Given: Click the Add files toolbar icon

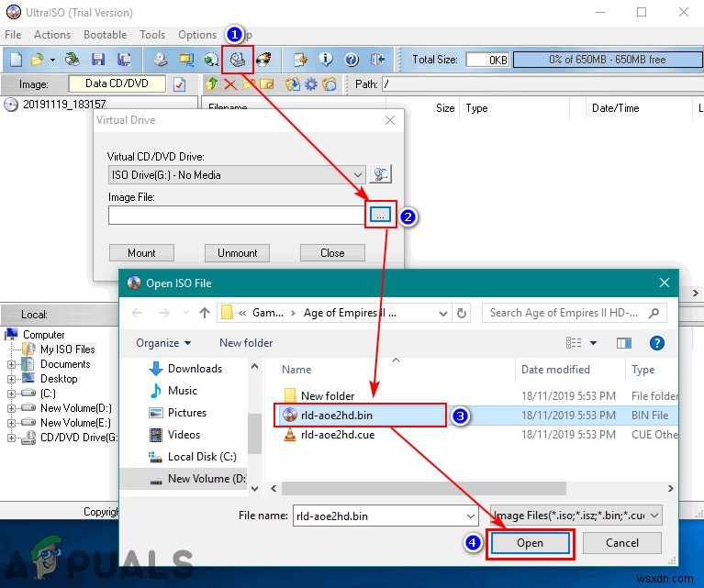Looking at the screenshot, I should click(300, 60).
